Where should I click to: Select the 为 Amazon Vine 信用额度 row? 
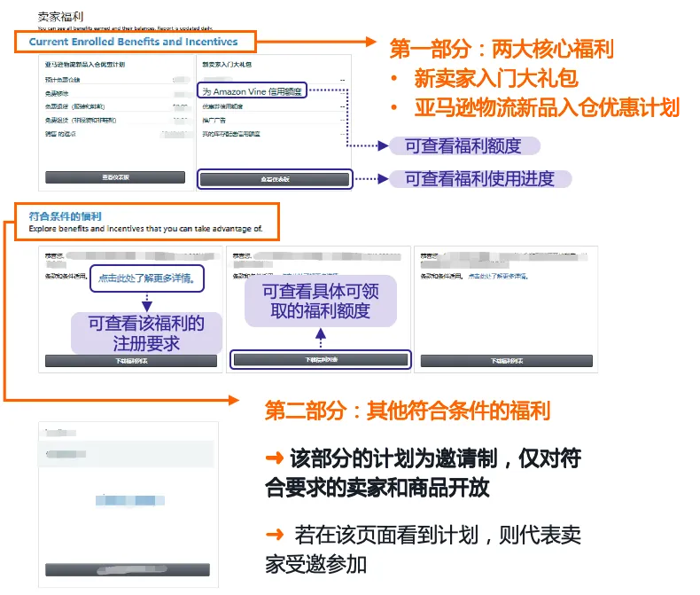(253, 91)
